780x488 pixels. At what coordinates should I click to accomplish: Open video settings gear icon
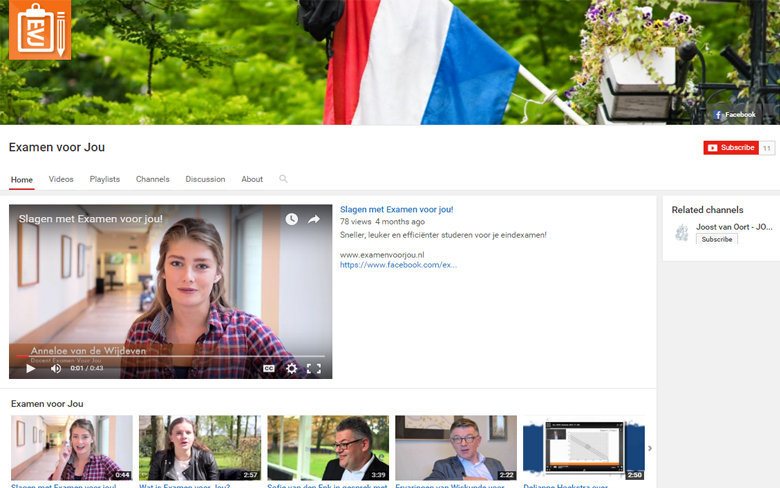point(292,368)
